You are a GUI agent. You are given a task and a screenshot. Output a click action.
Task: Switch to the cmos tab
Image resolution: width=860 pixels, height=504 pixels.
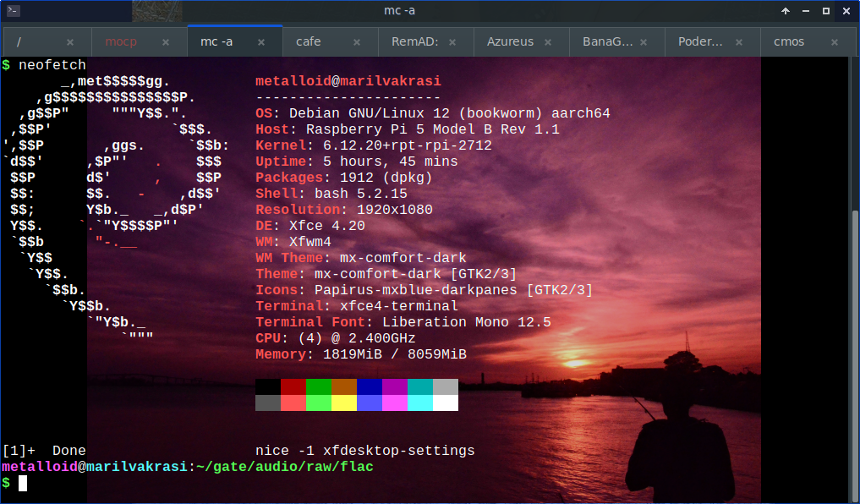coord(788,41)
